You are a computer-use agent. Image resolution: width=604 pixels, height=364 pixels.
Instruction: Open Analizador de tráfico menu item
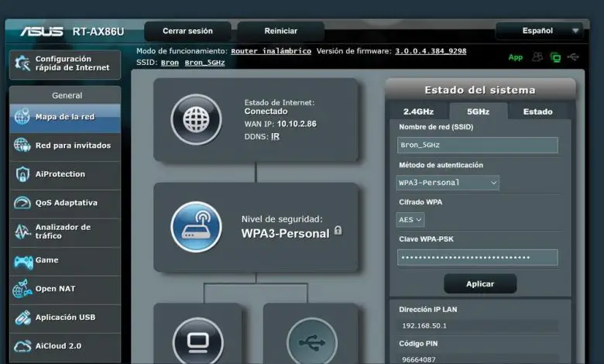[65, 232]
